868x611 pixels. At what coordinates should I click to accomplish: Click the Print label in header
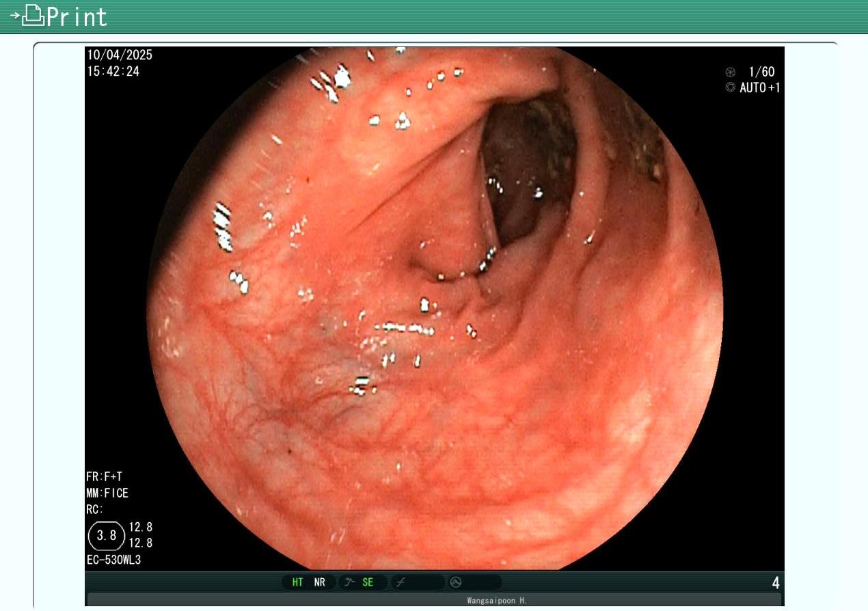77,16
